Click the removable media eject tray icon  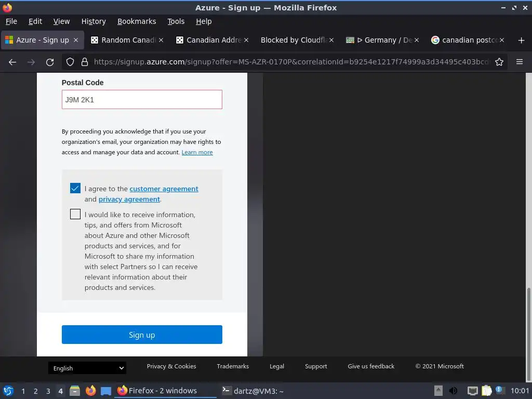click(438, 391)
